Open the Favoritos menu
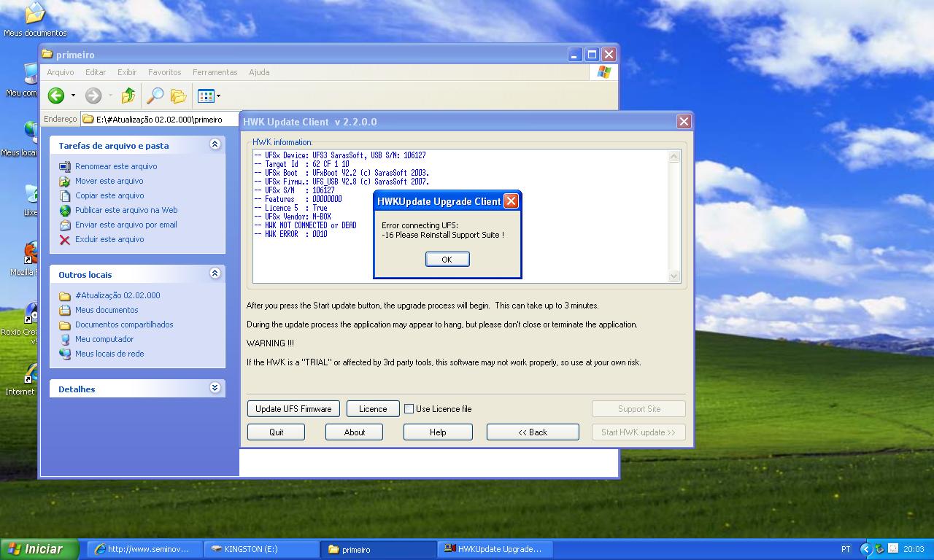The width and height of the screenshot is (934, 560). [165, 72]
